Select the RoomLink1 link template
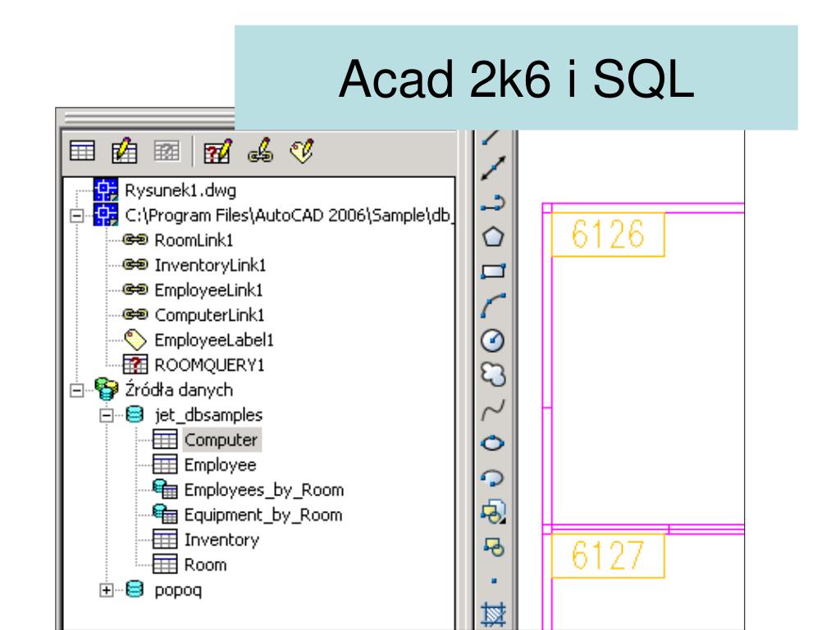The width and height of the screenshot is (840, 630). pyautogui.click(x=194, y=240)
